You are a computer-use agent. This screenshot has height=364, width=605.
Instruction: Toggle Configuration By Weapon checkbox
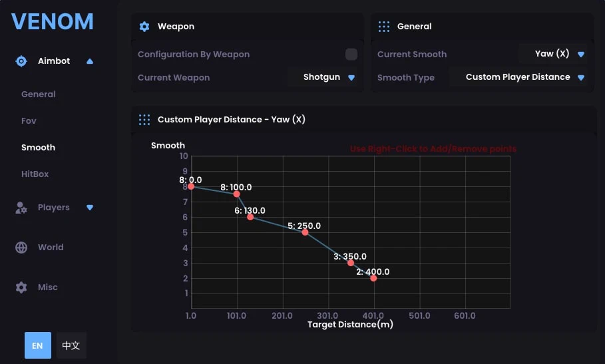tap(351, 54)
